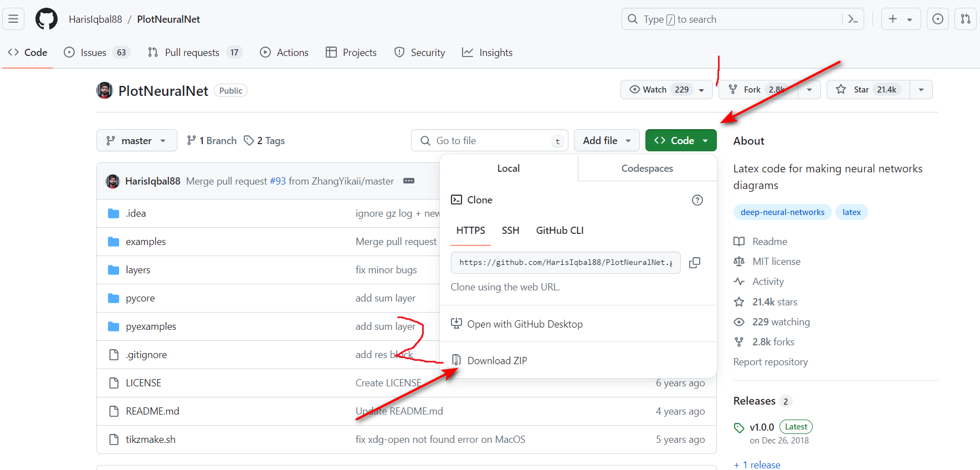
Task: Star the PlotNeuralNet repository
Action: pos(868,90)
